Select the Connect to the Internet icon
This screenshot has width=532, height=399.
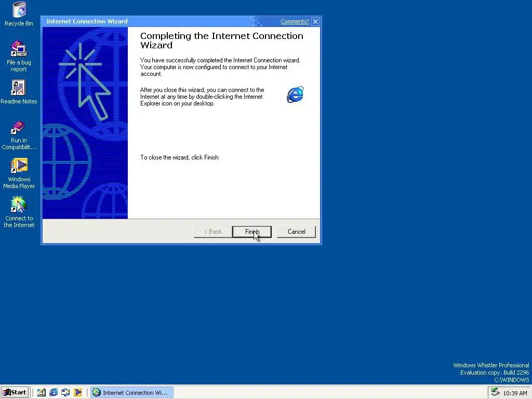[19, 212]
